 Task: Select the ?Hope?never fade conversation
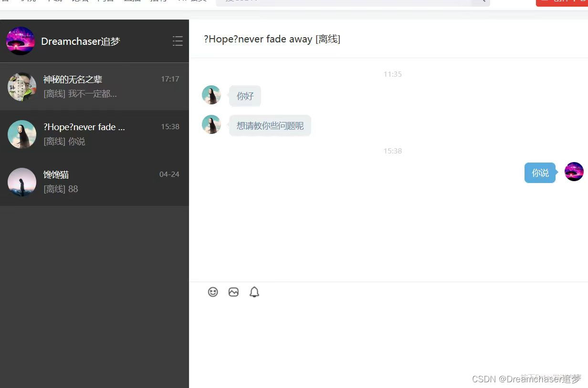94,134
